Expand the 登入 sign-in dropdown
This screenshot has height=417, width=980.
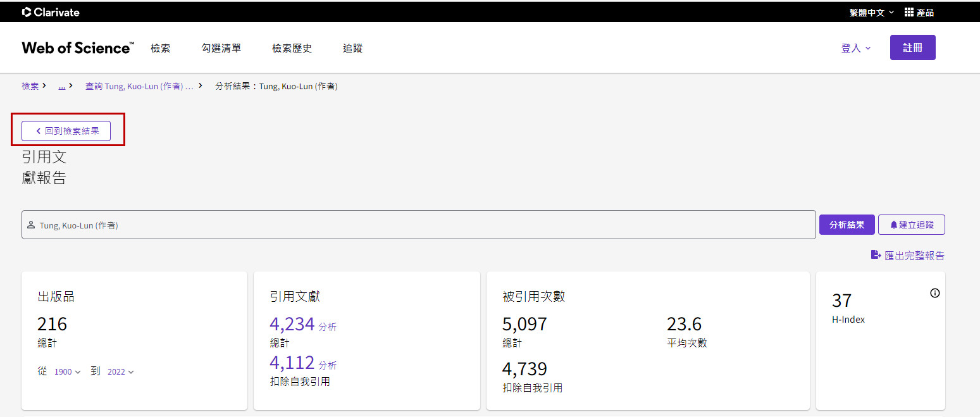click(856, 48)
